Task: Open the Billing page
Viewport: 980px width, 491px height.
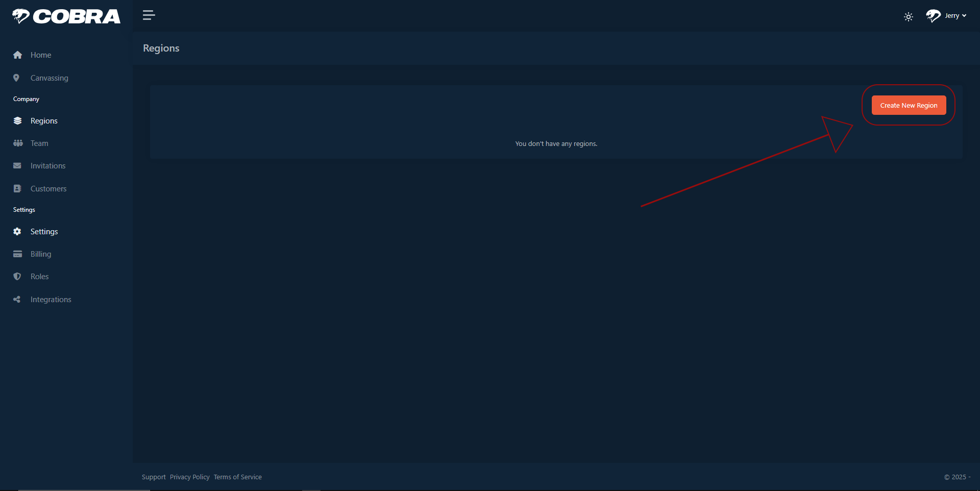Action: coord(41,254)
